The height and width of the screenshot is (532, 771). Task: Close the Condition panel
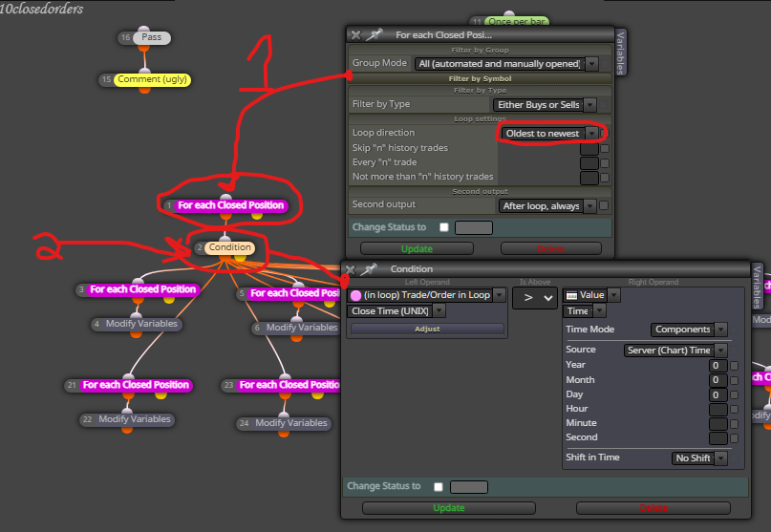tap(350, 269)
